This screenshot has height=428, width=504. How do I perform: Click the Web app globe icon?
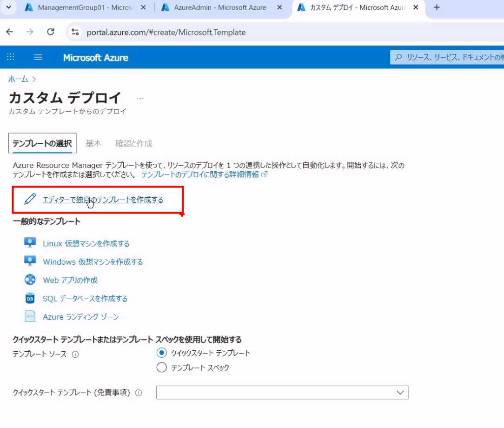tap(30, 280)
